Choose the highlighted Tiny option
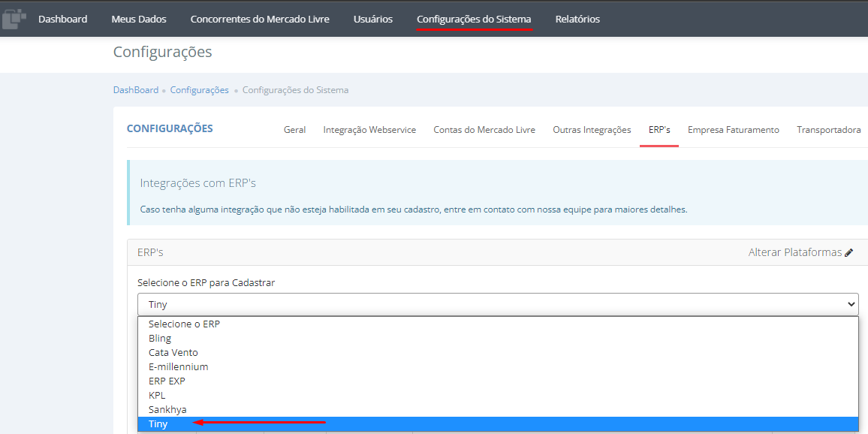Image resolution: width=868 pixels, height=434 pixels. (x=498, y=424)
